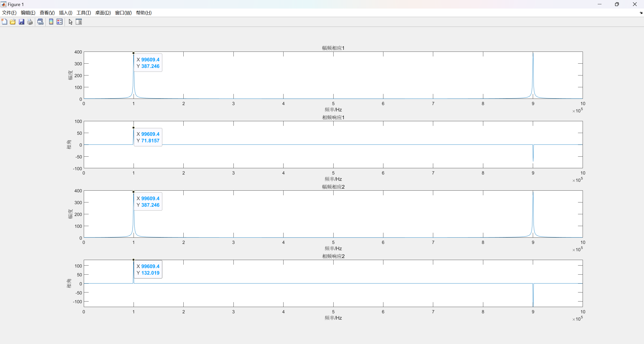Toggle the edit plot arrow tool
This screenshot has width=644, height=344.
[70, 22]
